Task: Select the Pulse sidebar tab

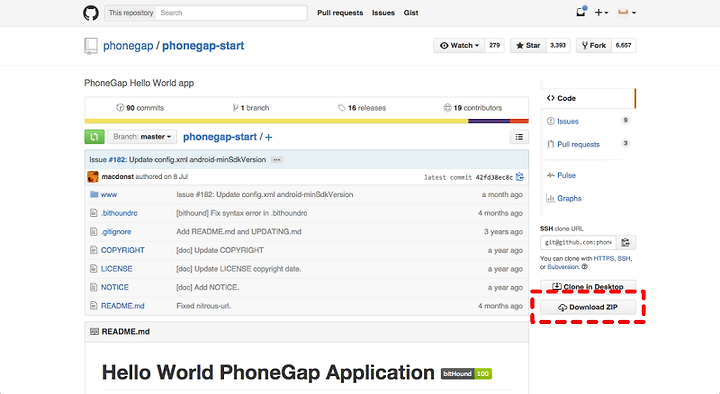Action: 588,175
